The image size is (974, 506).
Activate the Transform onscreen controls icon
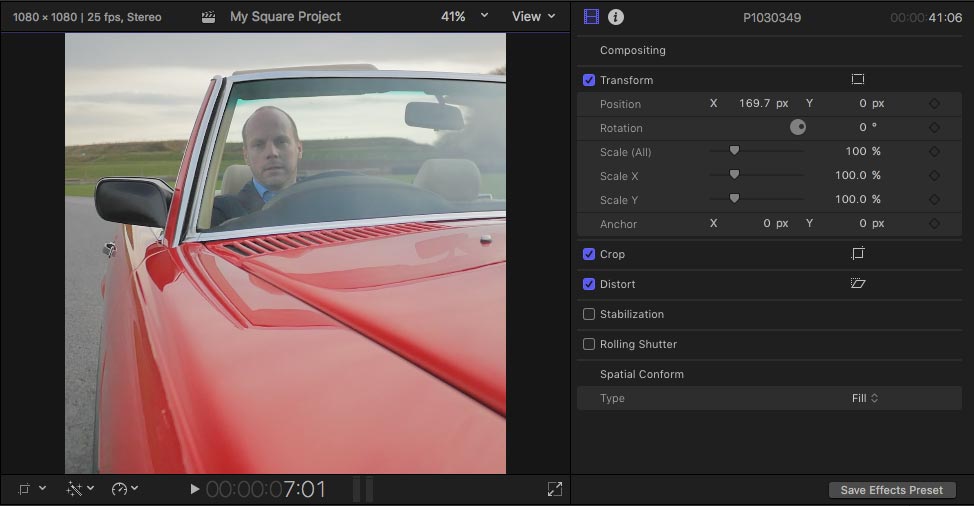pos(858,79)
